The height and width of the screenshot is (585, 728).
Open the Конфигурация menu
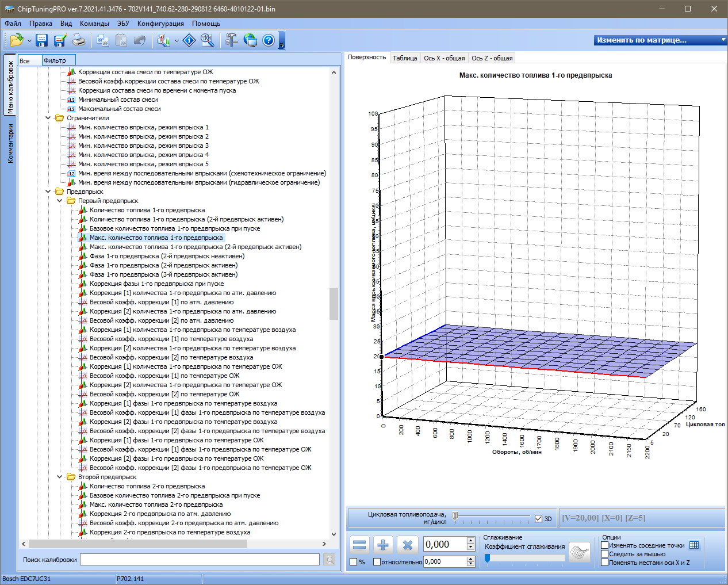(160, 24)
